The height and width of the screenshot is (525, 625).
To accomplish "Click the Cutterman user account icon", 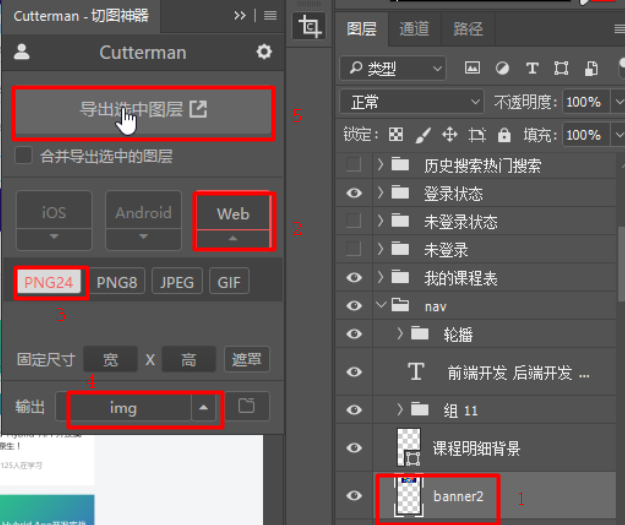I will tap(22, 52).
